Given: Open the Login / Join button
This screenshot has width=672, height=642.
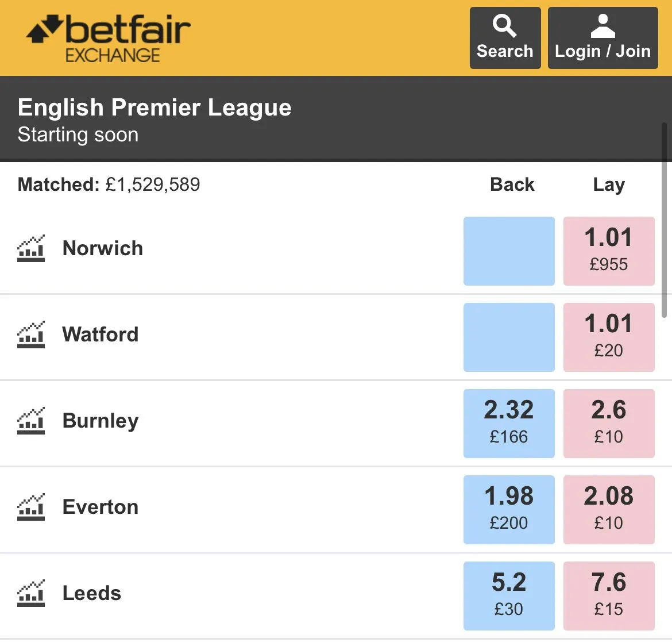Looking at the screenshot, I should tap(603, 38).
